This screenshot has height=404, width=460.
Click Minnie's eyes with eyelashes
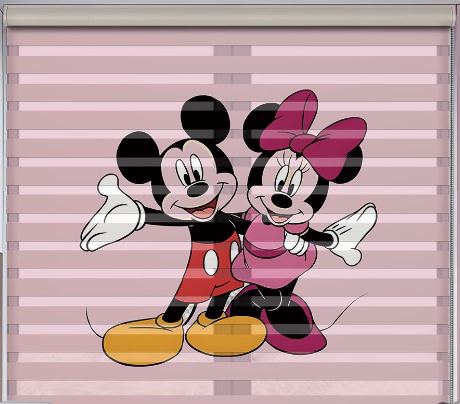tap(289, 177)
